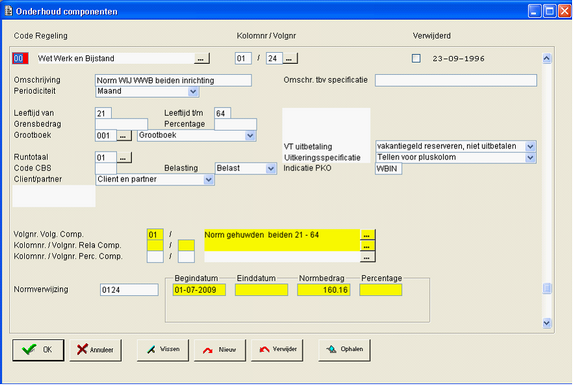
Task: Click the Code CBS field
Action: (106, 168)
